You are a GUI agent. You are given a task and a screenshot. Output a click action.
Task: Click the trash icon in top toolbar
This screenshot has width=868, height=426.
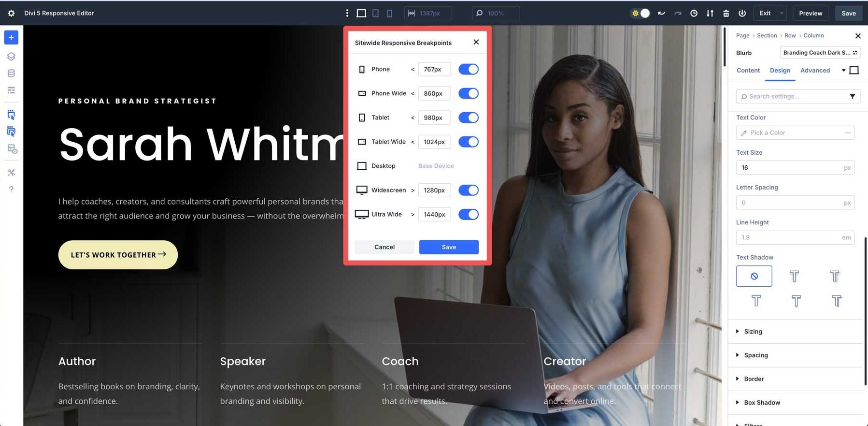[x=726, y=13]
